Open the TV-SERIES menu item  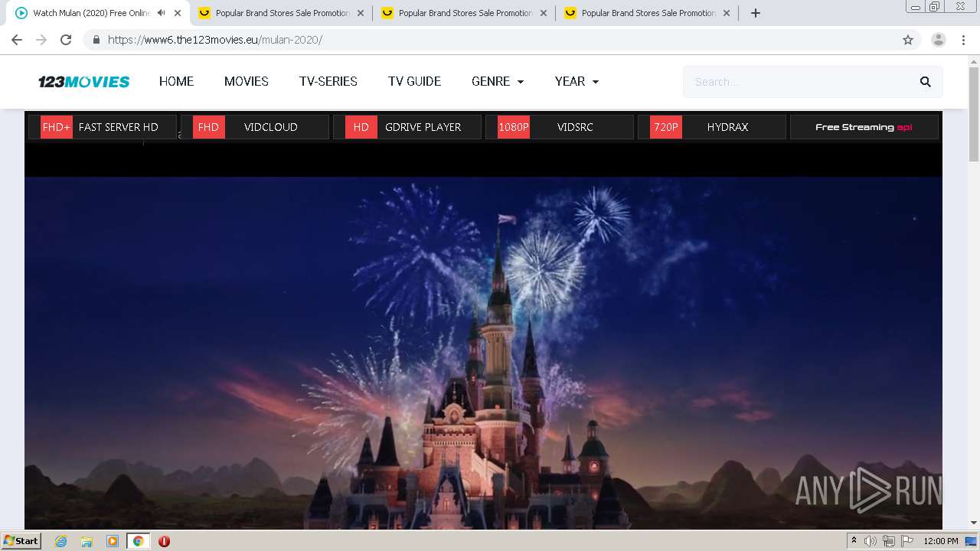point(328,81)
